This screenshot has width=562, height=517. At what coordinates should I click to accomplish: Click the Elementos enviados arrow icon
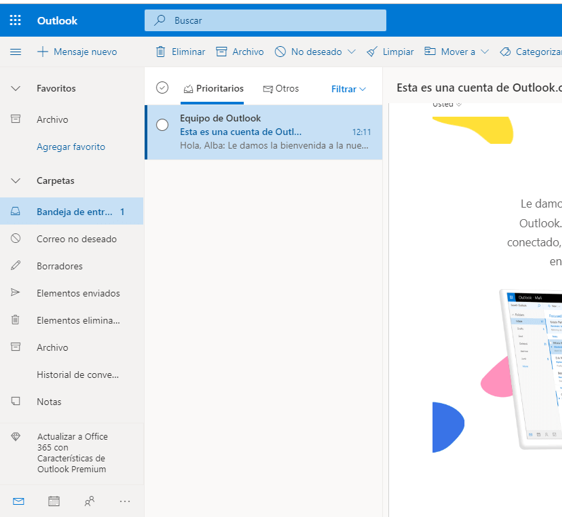click(x=15, y=293)
